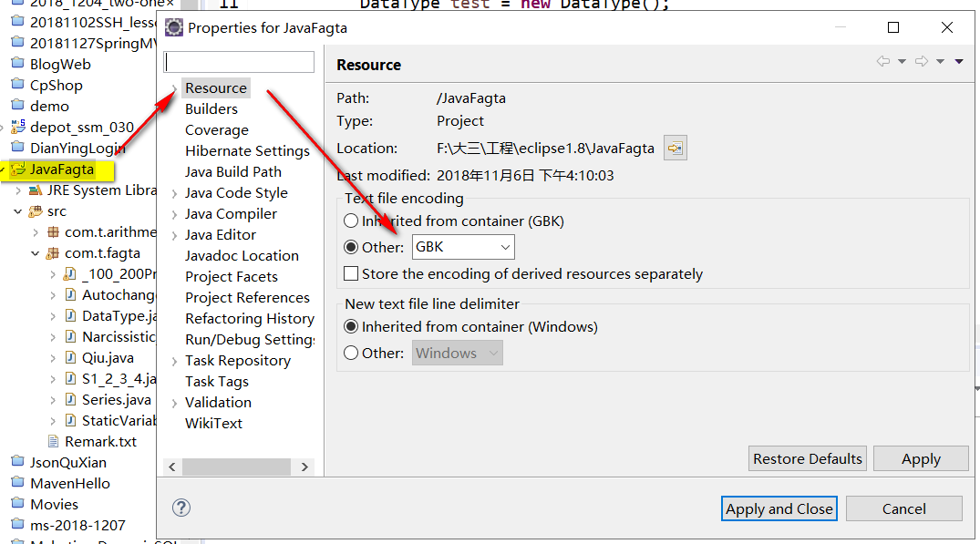
Task: Expand the S1_2_3_4.java file node
Action: pos(53,379)
